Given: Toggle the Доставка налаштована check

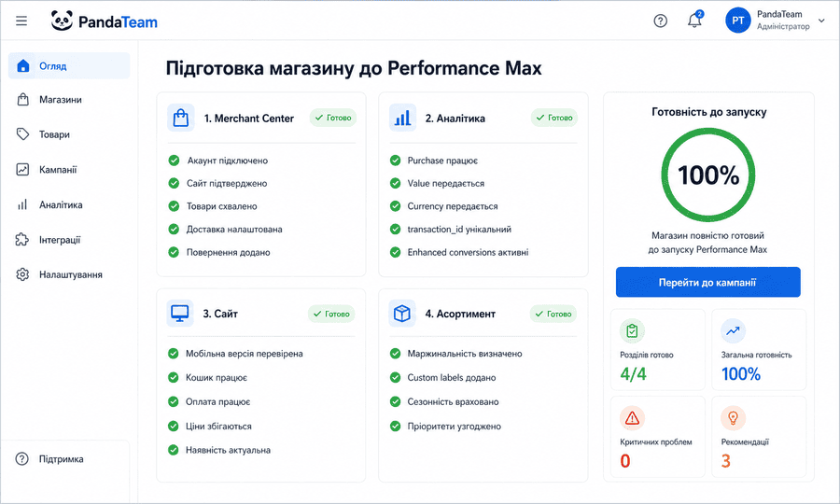Looking at the screenshot, I should pos(174,230).
